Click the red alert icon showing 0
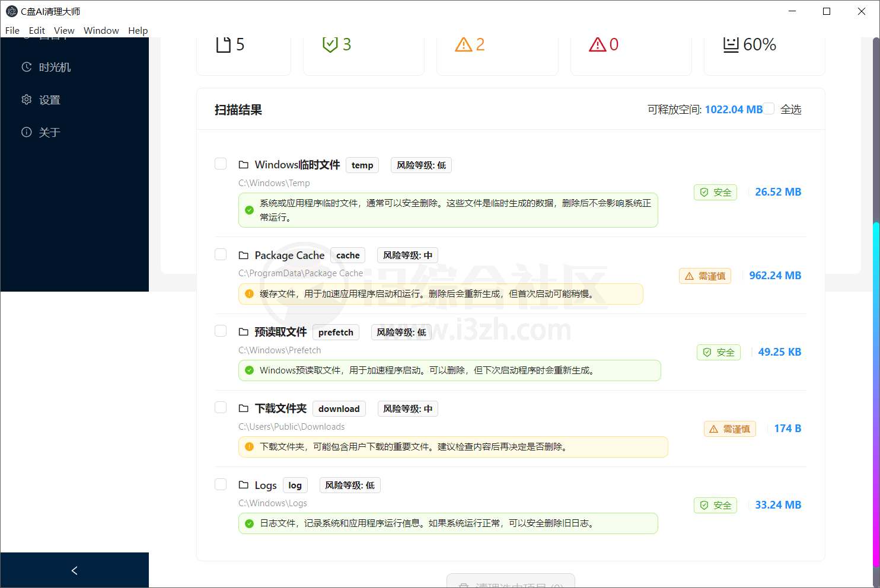This screenshot has height=588, width=880. [x=598, y=44]
